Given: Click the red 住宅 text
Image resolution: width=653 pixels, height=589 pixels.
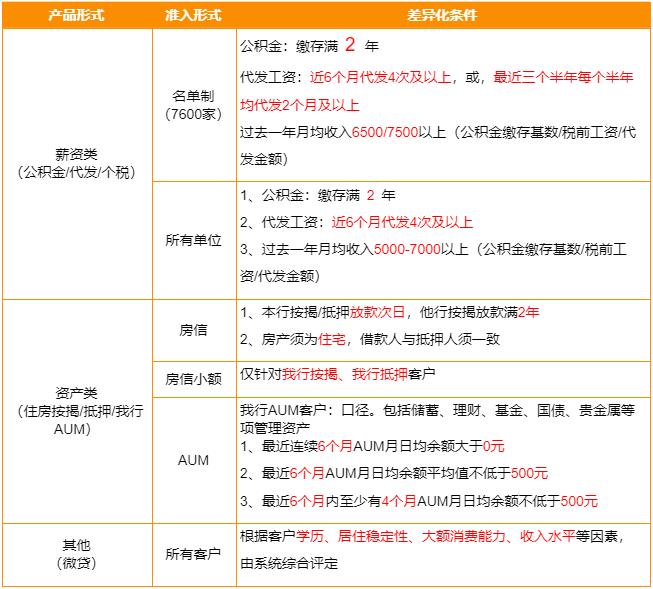Looking at the screenshot, I should [332, 340].
